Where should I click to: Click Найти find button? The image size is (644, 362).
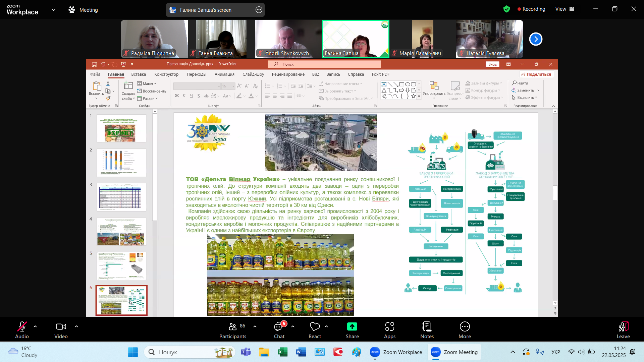coord(520,83)
